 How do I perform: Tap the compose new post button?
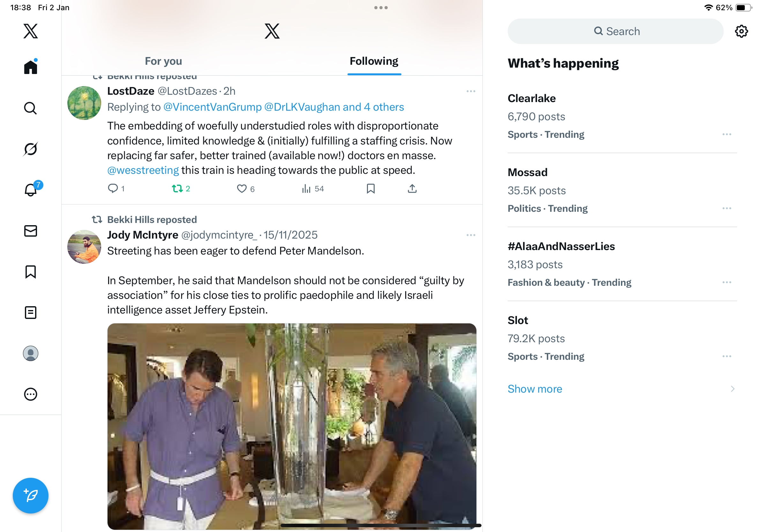click(31, 496)
